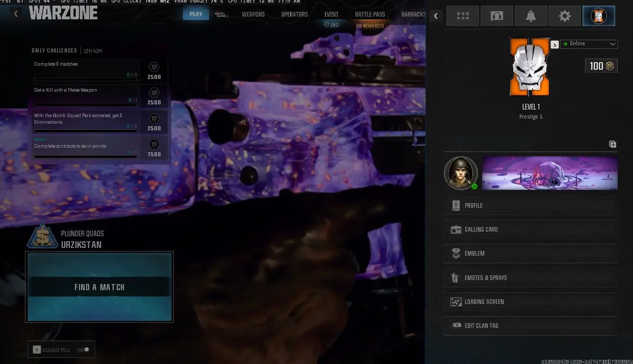The image size is (633, 364).
Task: Open the settings gear icon
Action: 565,15
